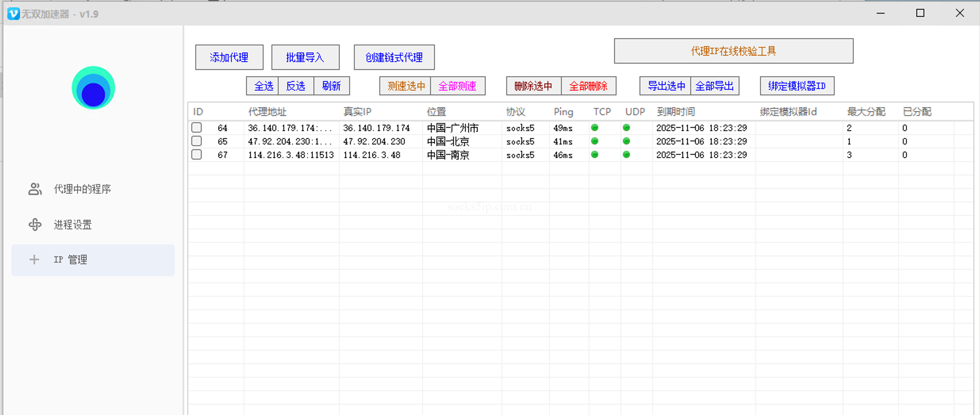The image size is (980, 415).
Task: Click the V logo in the title bar
Action: point(13,13)
